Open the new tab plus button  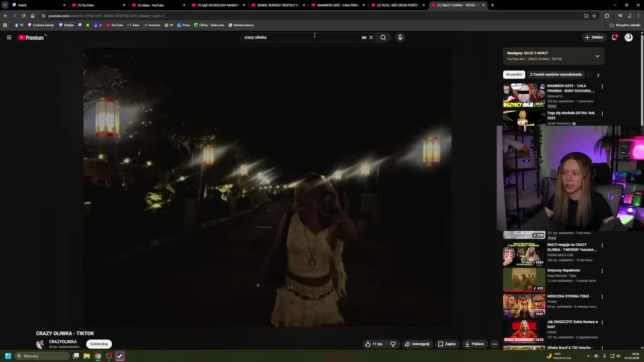pyautogui.click(x=492, y=5)
